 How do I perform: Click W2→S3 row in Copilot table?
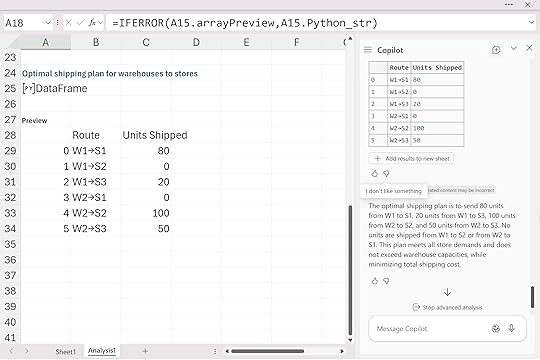[416, 140]
